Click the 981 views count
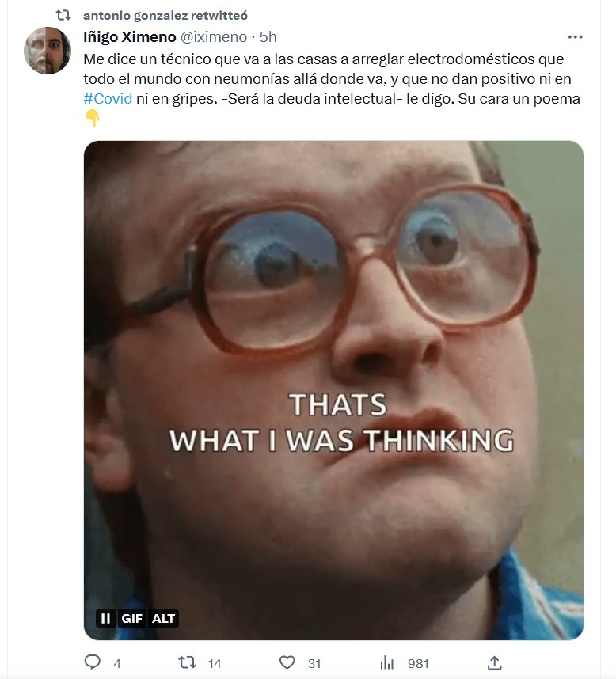This screenshot has height=679, width=616. (x=418, y=663)
